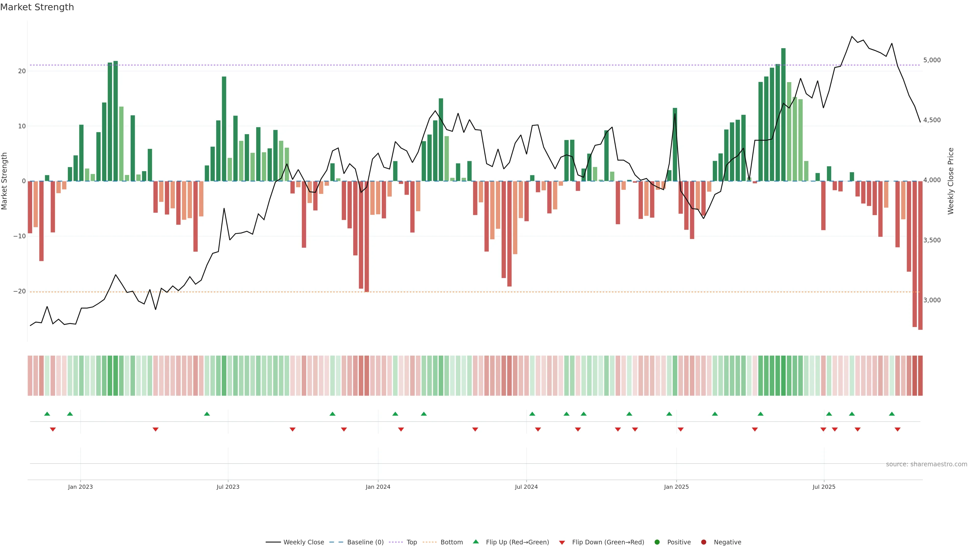Click first flip-up marker before Jan 2023

tap(47, 414)
